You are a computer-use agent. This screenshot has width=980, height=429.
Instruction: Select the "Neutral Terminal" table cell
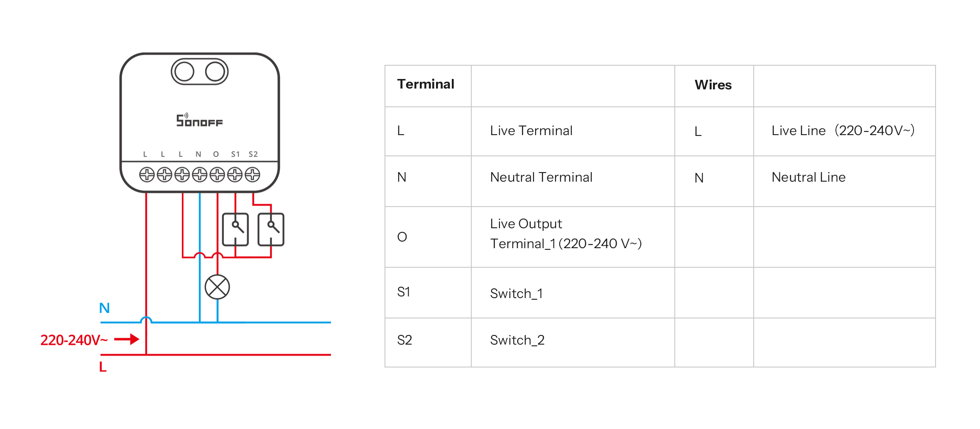(x=541, y=178)
